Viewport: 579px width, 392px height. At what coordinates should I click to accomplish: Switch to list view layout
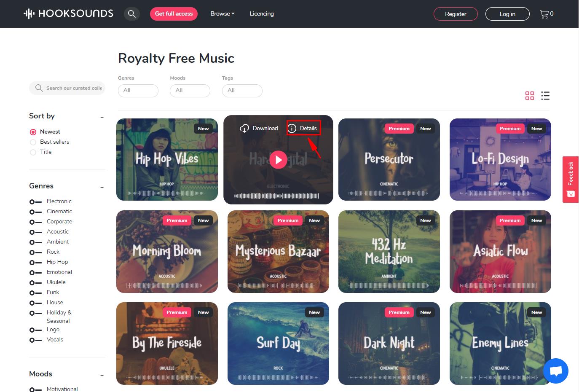545,96
